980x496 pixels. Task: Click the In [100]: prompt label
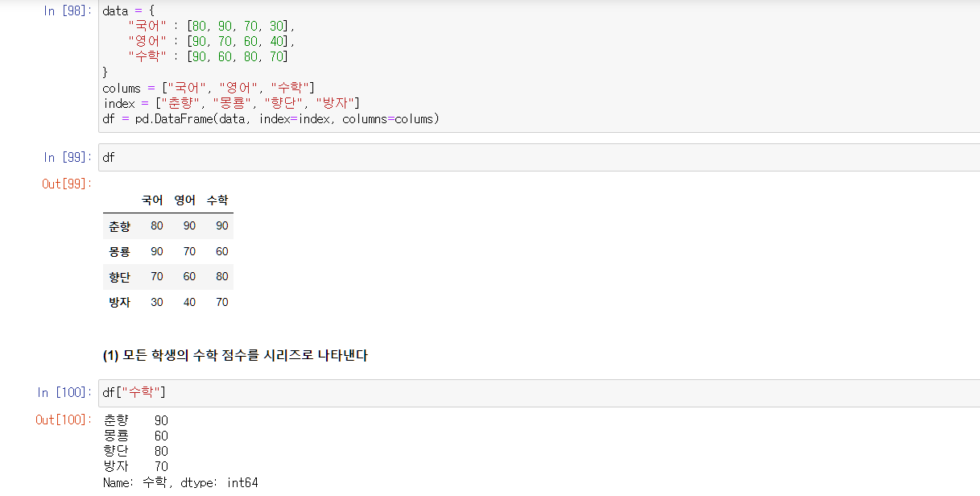(64, 393)
